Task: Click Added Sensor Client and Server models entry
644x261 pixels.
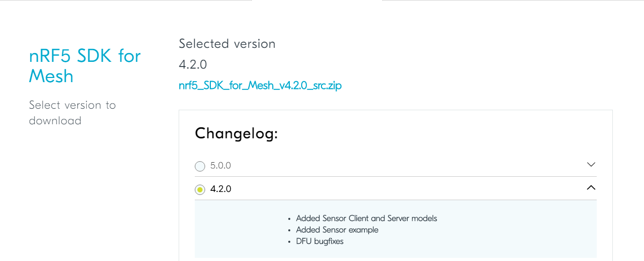Action: coord(367,218)
